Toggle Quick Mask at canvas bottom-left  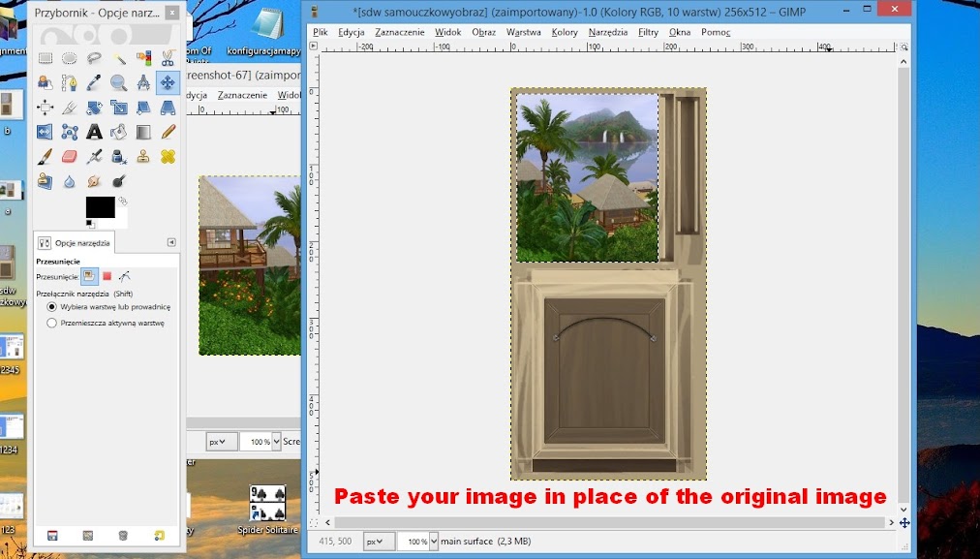coord(314,522)
